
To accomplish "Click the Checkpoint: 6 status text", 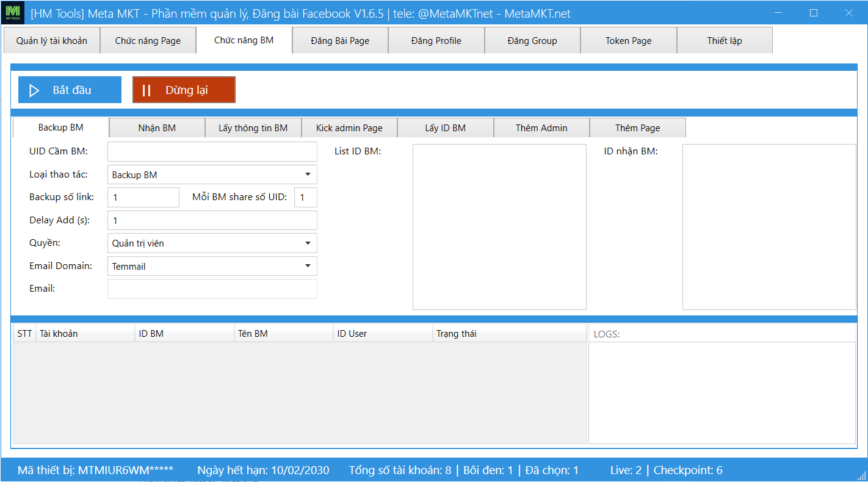I will [688, 470].
